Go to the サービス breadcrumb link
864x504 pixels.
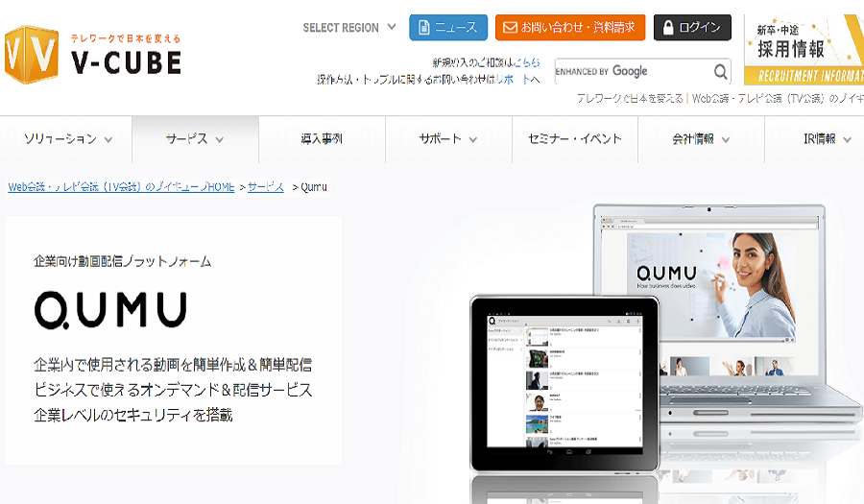pos(266,187)
